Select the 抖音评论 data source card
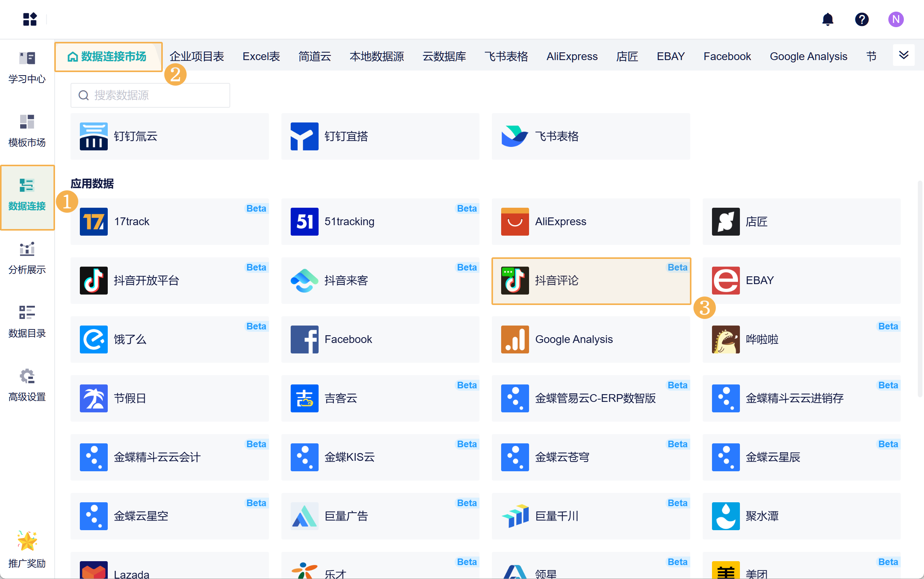 [591, 281]
